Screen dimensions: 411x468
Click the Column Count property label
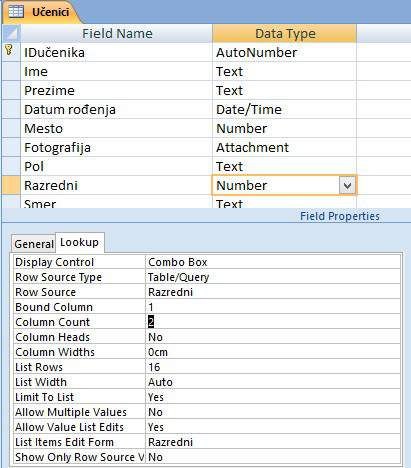79,322
